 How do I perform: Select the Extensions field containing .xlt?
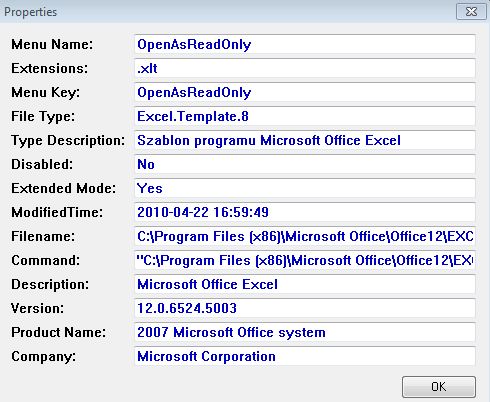tap(305, 68)
